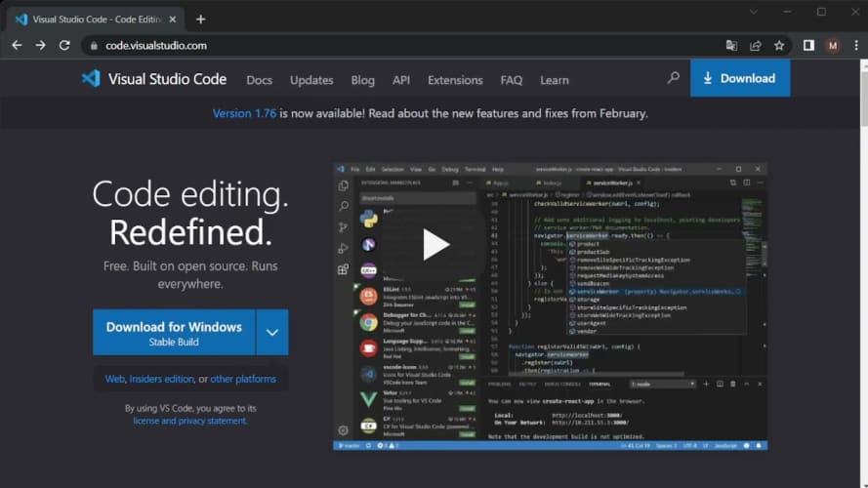
Task: Open the Web link
Action: point(114,379)
